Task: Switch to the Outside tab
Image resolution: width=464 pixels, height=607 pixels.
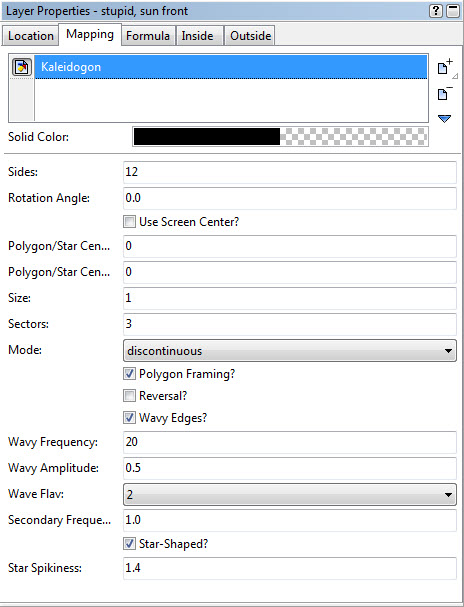Action: [250, 36]
